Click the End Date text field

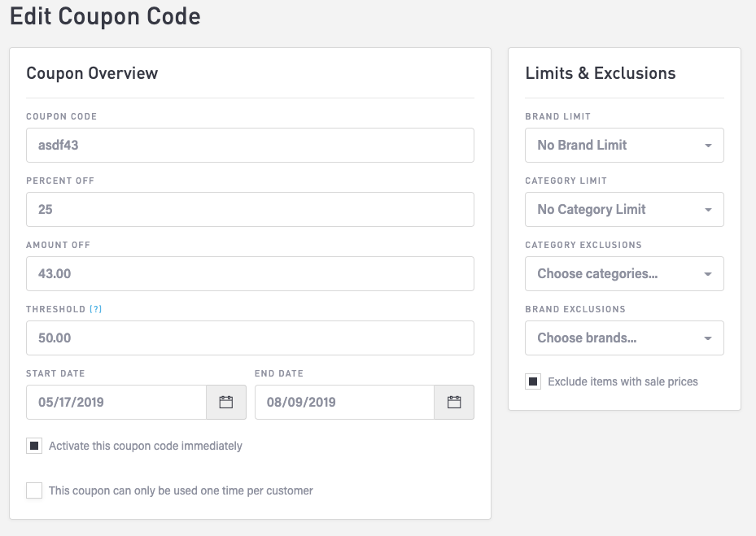(x=344, y=402)
